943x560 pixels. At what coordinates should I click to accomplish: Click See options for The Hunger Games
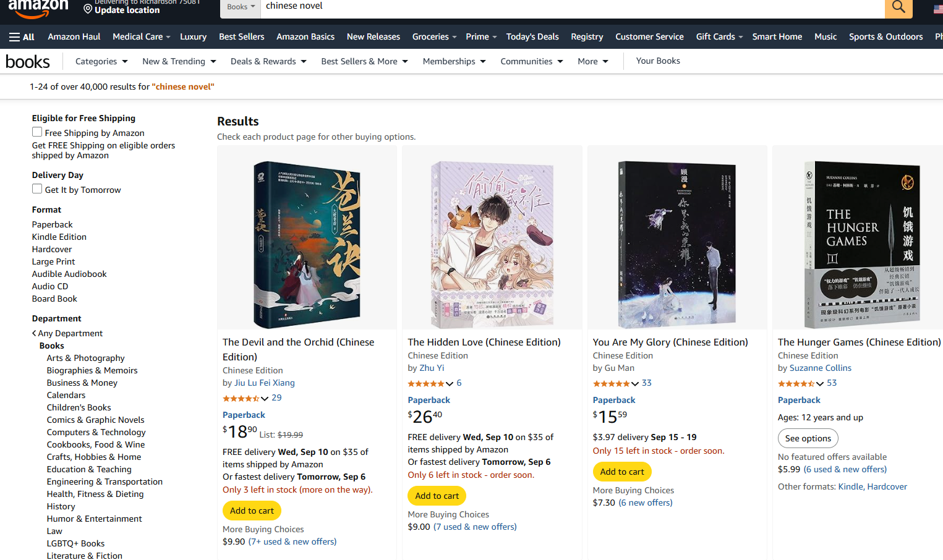[x=808, y=438]
